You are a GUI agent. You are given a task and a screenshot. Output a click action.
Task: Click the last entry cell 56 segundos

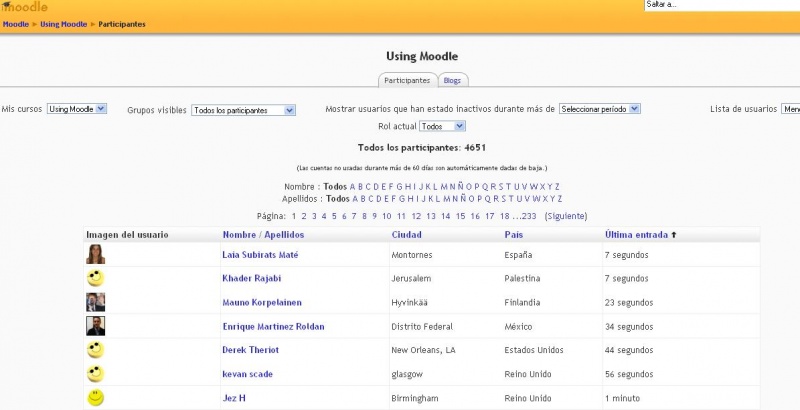629,374
